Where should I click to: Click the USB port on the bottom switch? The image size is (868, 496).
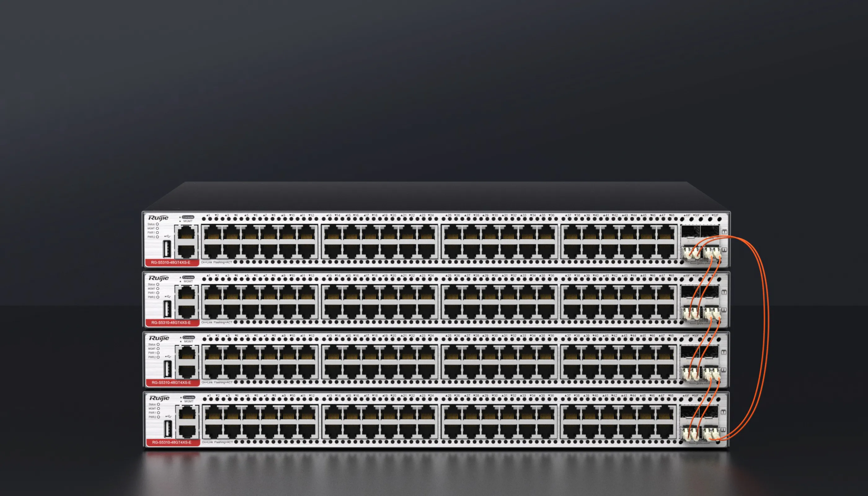pos(168,429)
